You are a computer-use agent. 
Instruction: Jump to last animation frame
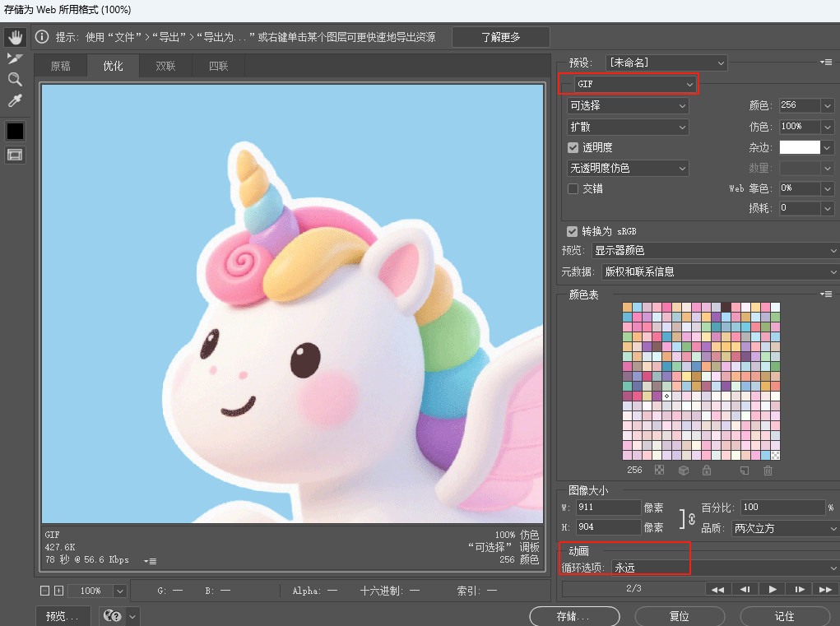click(x=825, y=590)
